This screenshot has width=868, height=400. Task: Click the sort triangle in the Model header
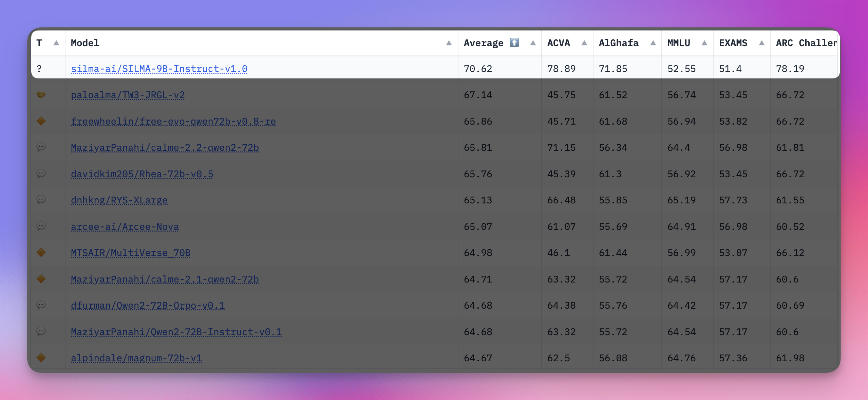449,43
